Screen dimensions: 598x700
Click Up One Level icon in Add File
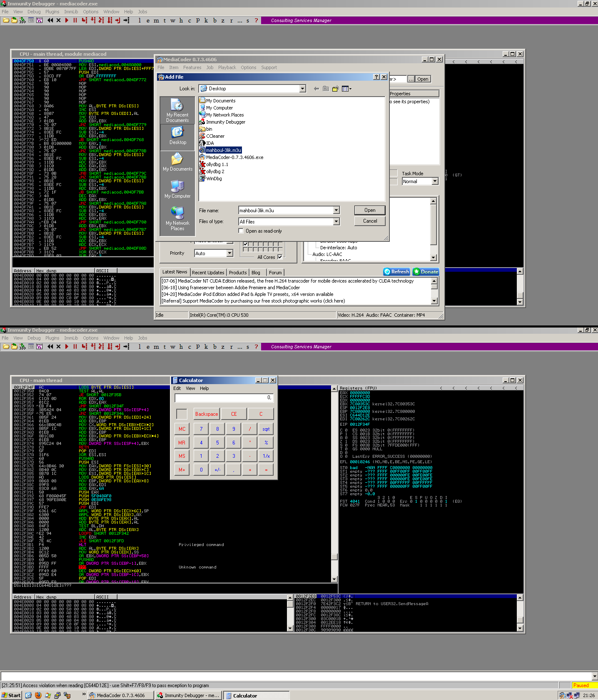[x=326, y=89]
